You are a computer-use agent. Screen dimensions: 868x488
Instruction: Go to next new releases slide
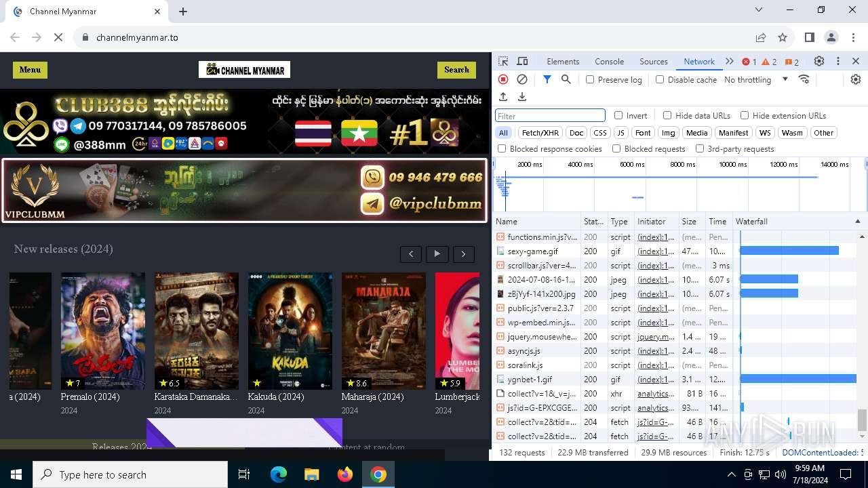pos(464,254)
